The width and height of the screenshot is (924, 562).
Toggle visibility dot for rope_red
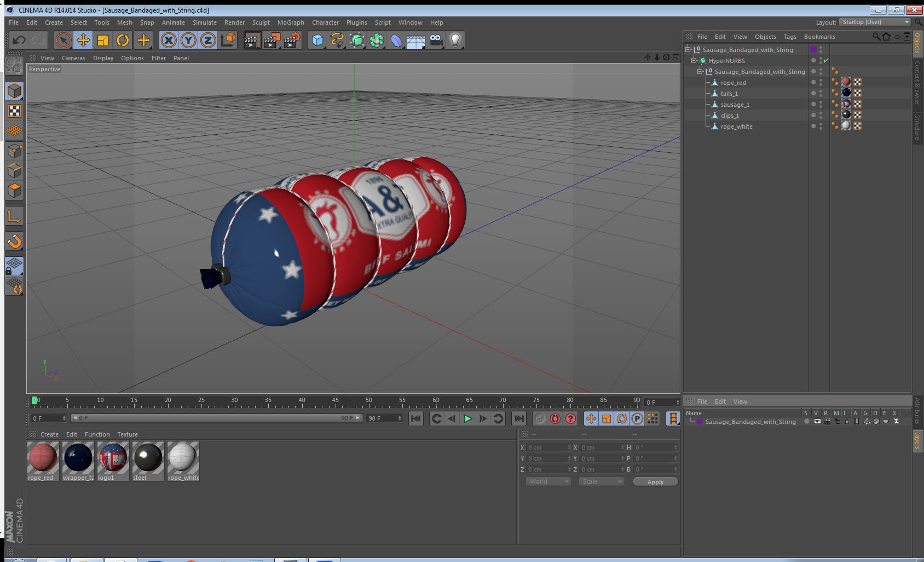(x=813, y=82)
